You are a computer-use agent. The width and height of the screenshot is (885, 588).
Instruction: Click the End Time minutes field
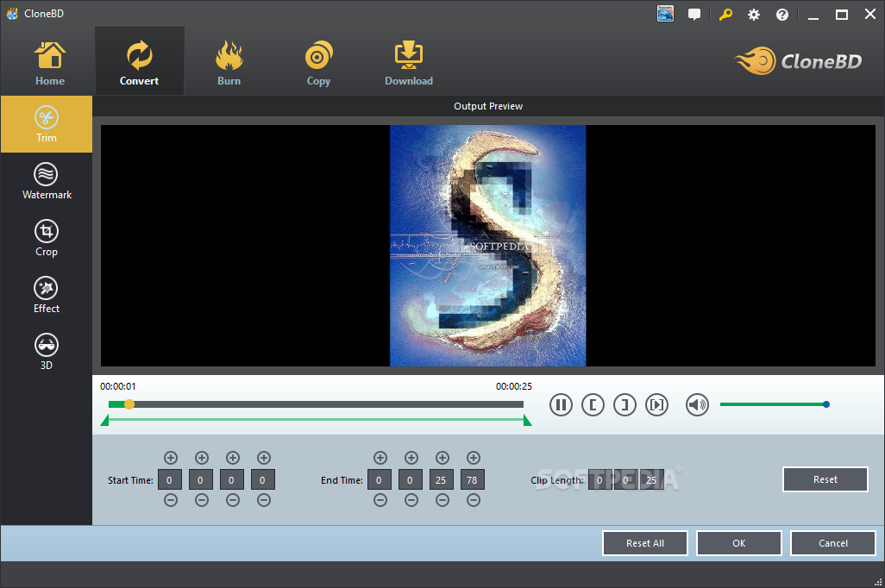click(411, 479)
